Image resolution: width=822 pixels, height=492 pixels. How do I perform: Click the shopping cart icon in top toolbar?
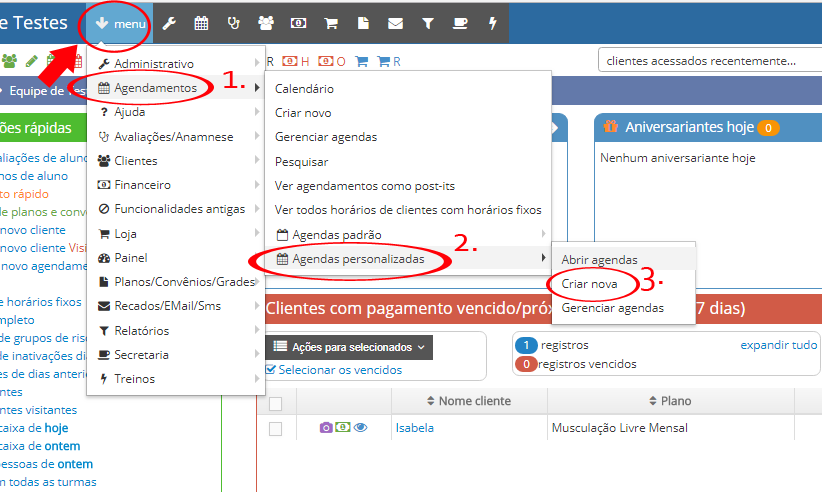coord(331,23)
